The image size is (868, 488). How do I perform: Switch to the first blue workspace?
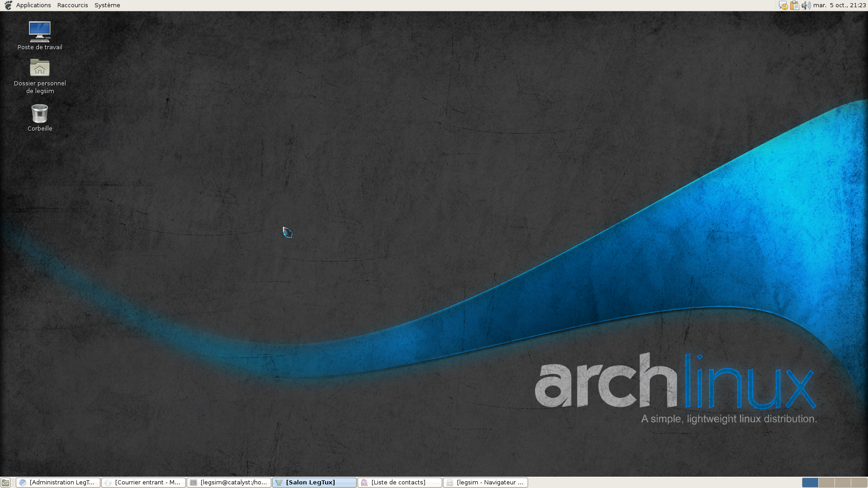810,483
